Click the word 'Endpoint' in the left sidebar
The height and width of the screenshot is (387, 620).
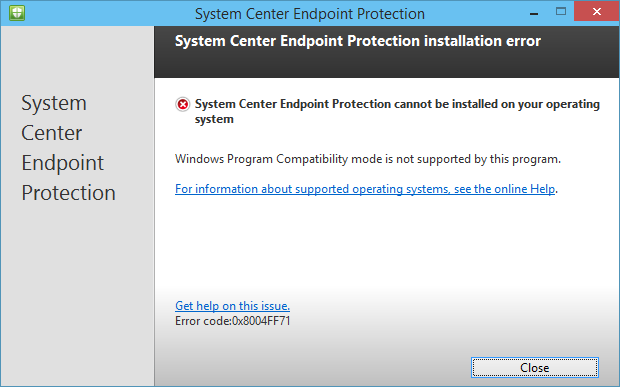(62, 163)
